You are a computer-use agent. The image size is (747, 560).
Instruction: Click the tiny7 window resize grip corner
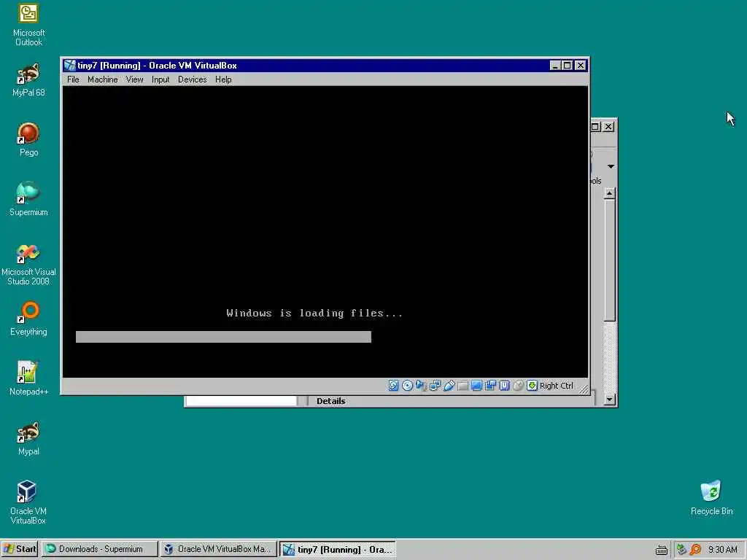(584, 389)
